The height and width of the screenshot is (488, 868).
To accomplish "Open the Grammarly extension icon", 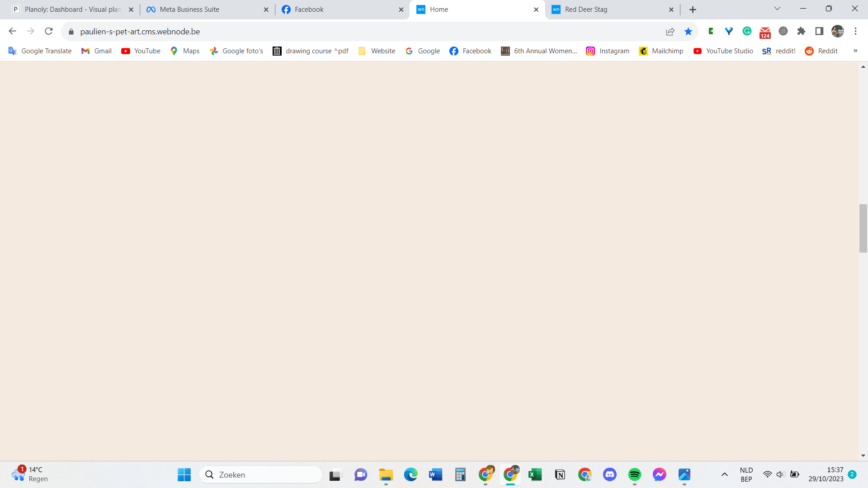I will click(747, 31).
